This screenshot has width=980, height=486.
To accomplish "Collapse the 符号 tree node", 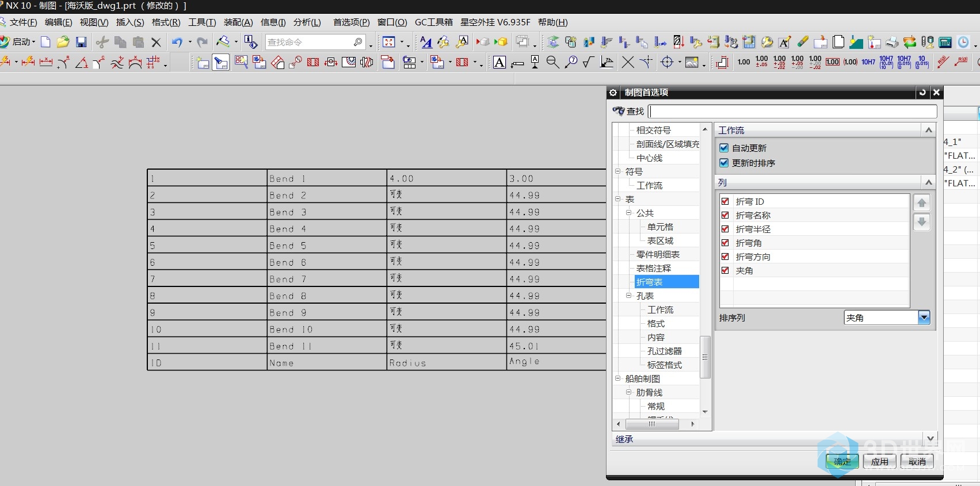I will point(617,171).
